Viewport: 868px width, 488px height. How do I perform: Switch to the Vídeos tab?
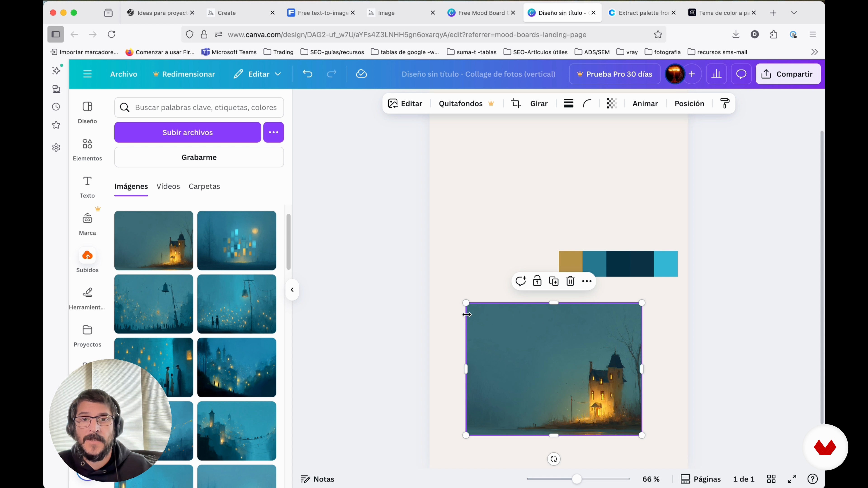tap(168, 186)
